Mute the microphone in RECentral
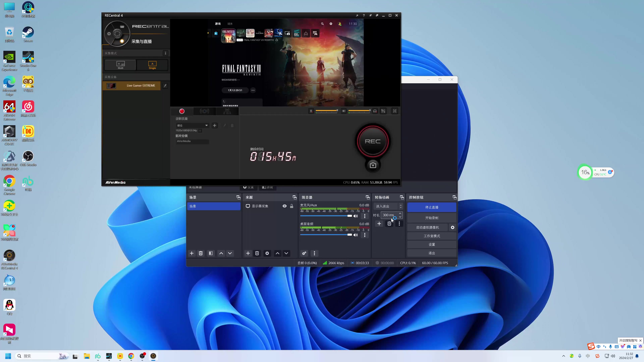 coord(311,111)
